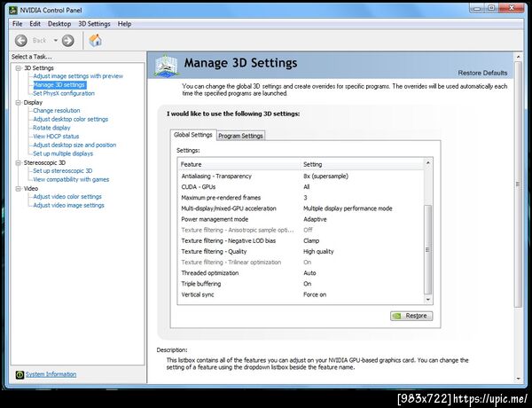This screenshot has width=532, height=408.
Task: Open the Help menu
Action: click(x=124, y=24)
